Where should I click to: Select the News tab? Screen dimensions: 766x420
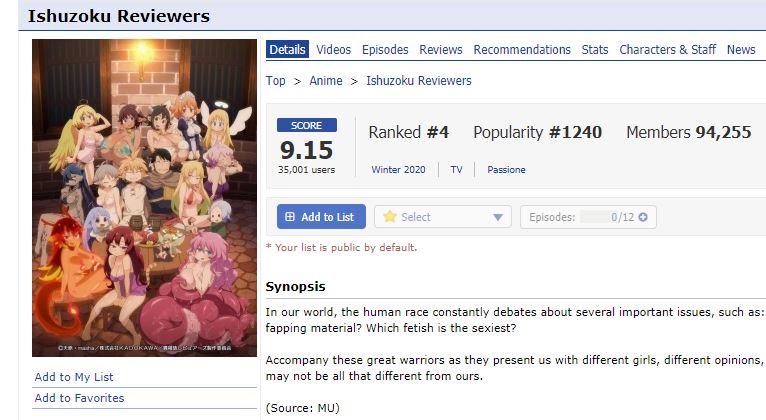(741, 50)
